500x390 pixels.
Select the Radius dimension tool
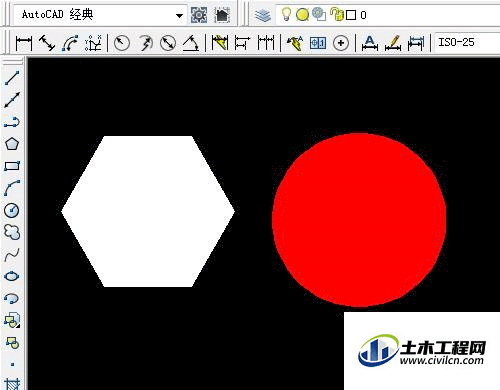point(122,43)
